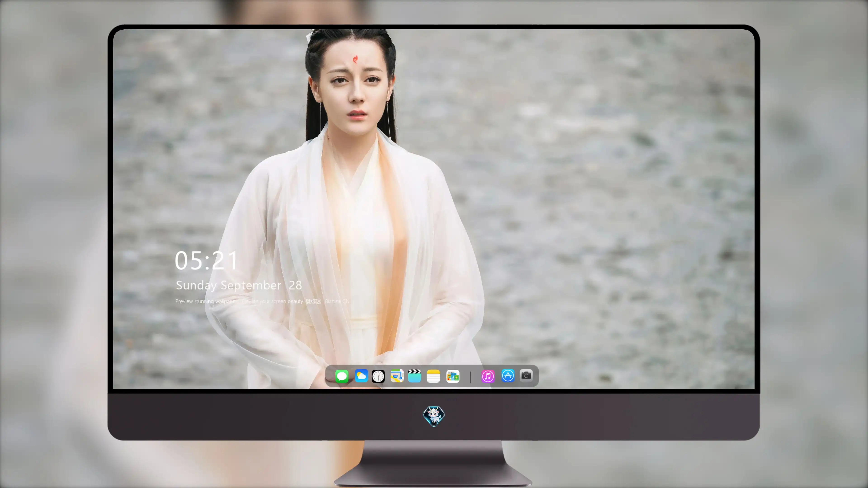This screenshot has width=868, height=488.
Task: Open the Maps app in dock
Action: click(397, 376)
